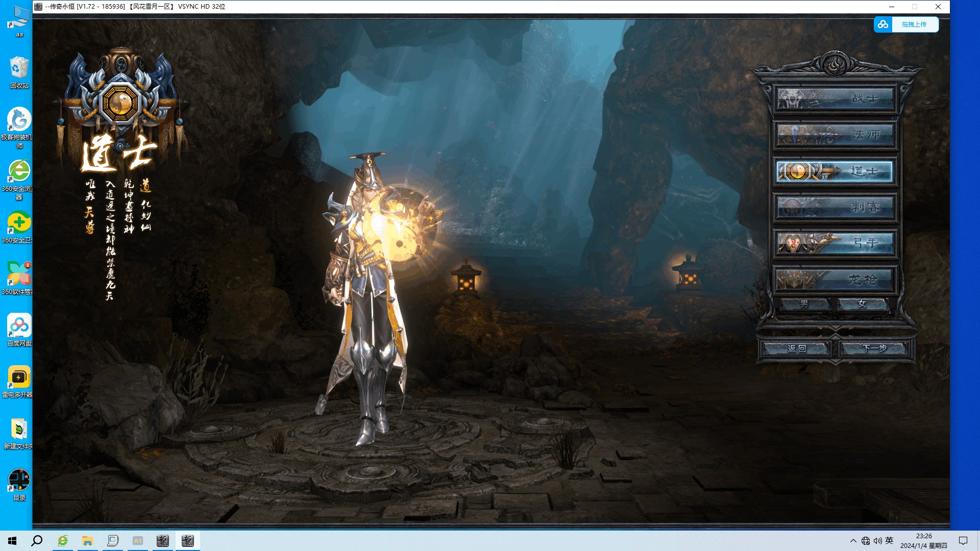Open 360 browser from the taskbar
Screen dimensions: 980x551
pos(63,541)
